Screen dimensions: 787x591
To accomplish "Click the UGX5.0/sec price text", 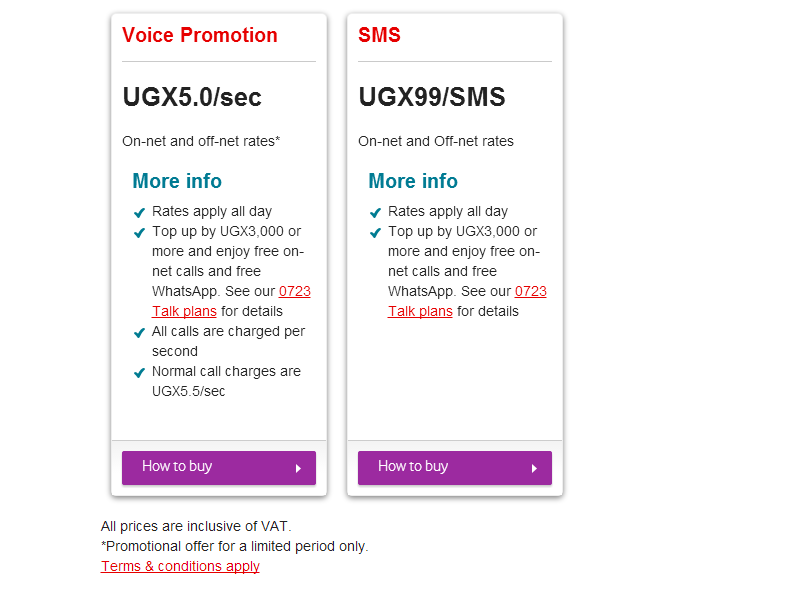I will 192,97.
